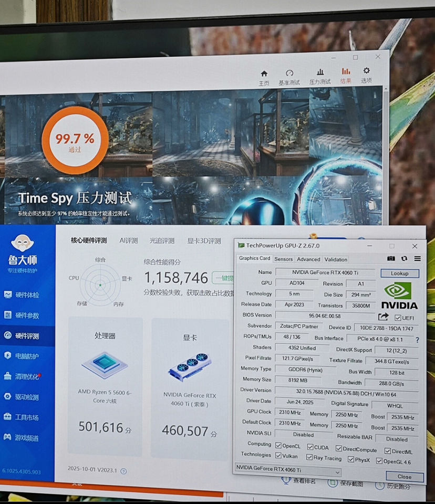The image size is (435, 504).
Task: Switch to Validation tab in GPU-Z
Action: [336, 260]
